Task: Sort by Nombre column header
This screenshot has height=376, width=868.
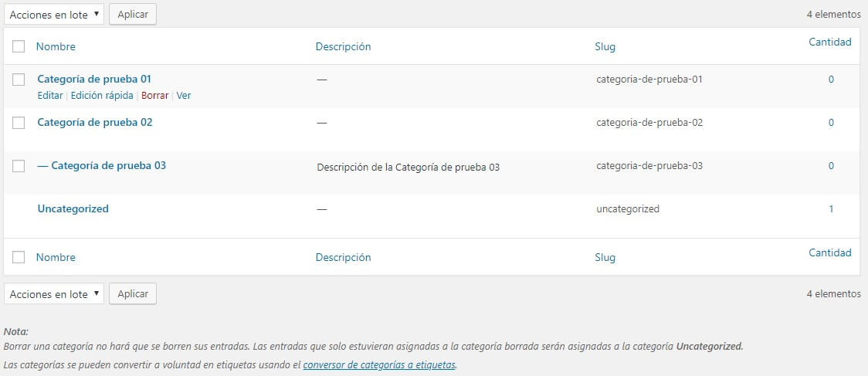Action: click(x=56, y=46)
